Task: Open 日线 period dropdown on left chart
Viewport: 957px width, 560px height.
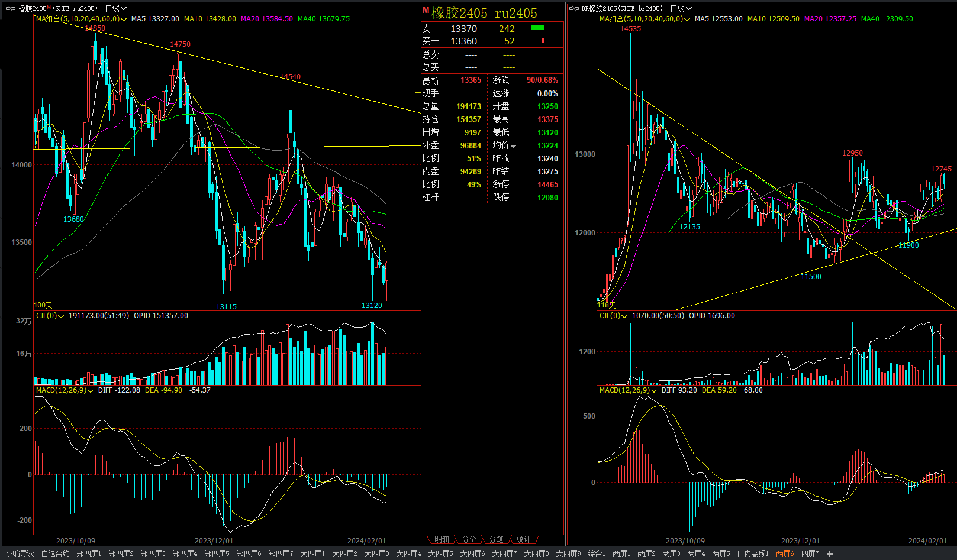Action: pos(116,8)
